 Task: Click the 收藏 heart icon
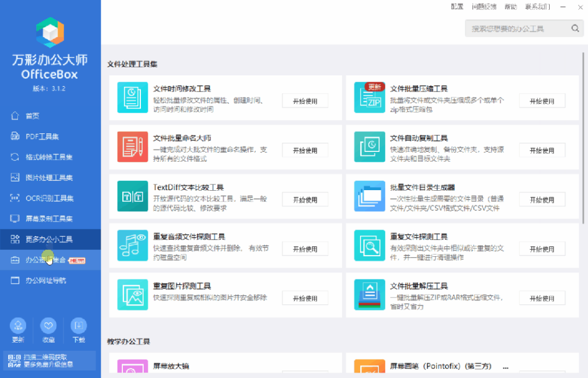[48, 325]
